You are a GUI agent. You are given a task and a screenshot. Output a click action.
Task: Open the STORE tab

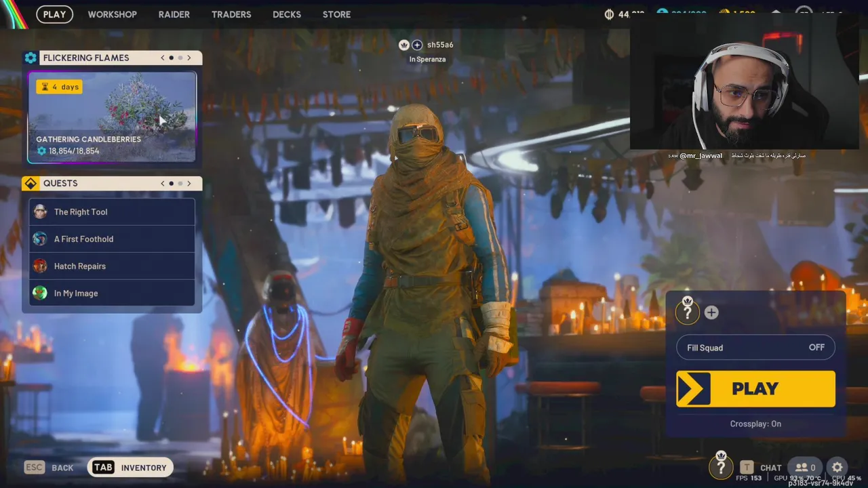click(336, 14)
